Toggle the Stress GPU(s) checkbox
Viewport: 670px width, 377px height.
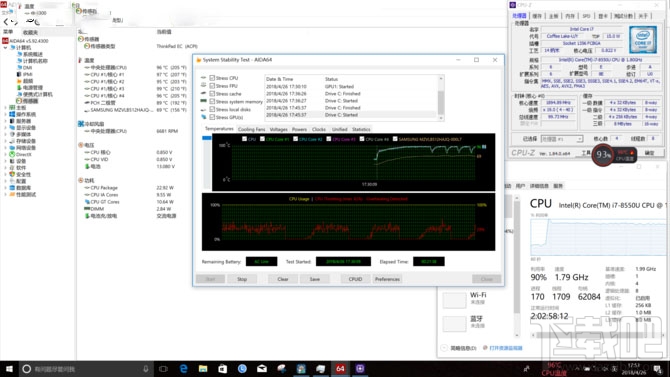[212, 117]
